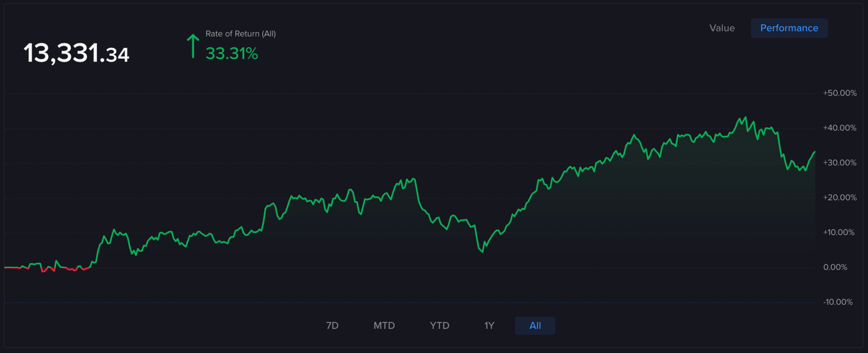Click the +40.00% axis label
868x353 pixels.
coord(840,128)
